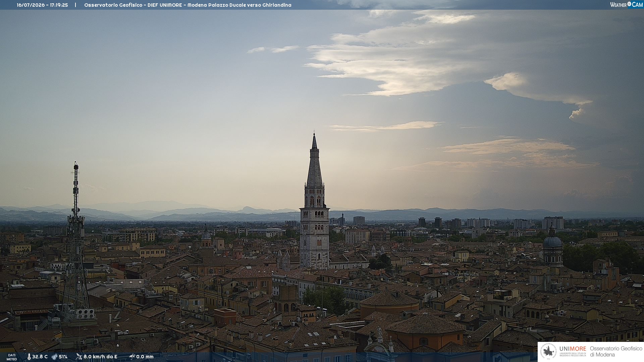Viewport: 644px width, 362px height.
Task: Click the DATI METEO label
Action: 12,357
